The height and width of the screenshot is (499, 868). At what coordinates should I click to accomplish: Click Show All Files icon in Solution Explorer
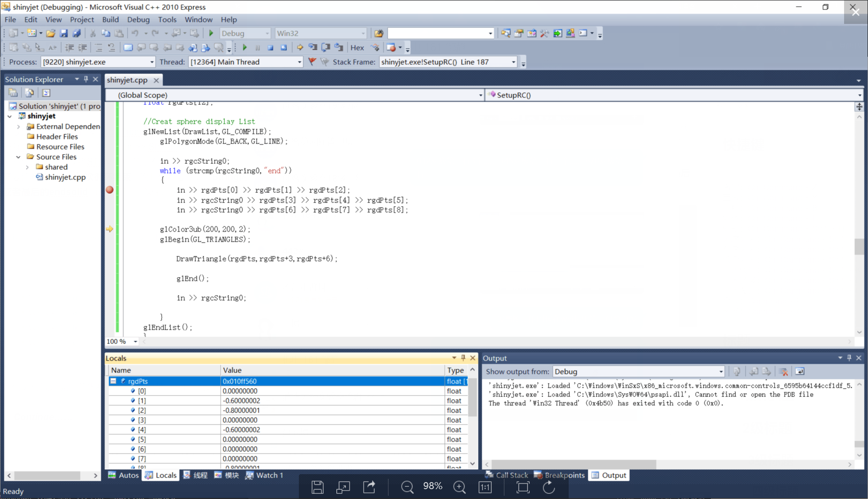point(30,93)
